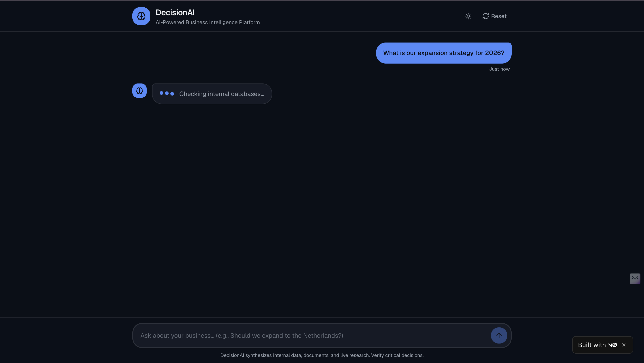Viewport: 644px width, 363px height.
Task: Click the three animated loading dots
Action: pyautogui.click(x=167, y=93)
